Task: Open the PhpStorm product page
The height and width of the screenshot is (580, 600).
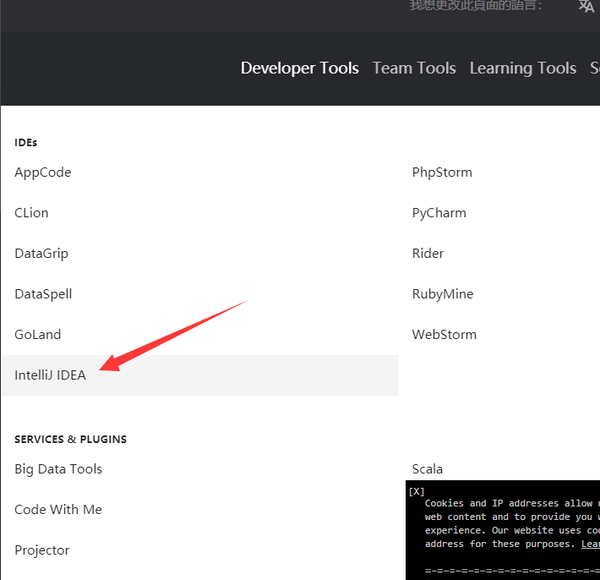Action: tap(442, 172)
